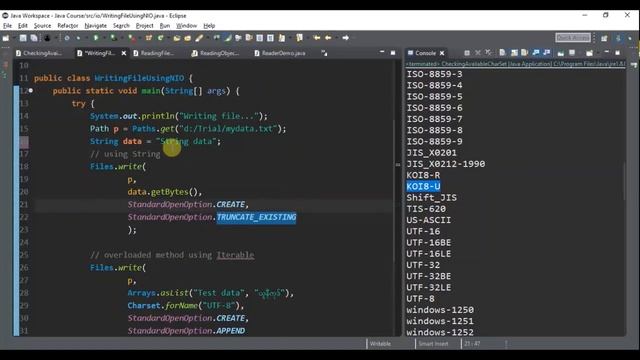Screen dimensions: 640x360
Task: Click the Console vertical scrollbar
Action: pos(623,182)
